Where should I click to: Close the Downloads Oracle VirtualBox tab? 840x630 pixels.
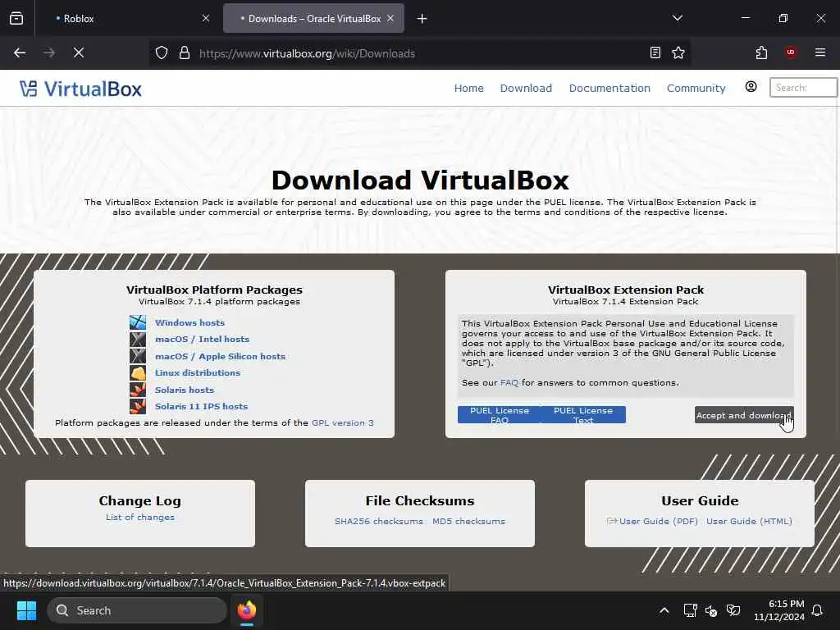pyautogui.click(x=390, y=18)
